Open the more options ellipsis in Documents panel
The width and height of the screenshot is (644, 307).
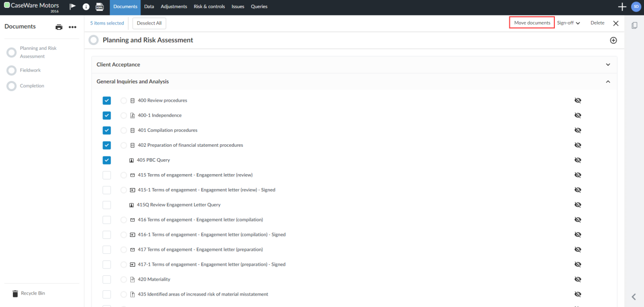pyautogui.click(x=72, y=27)
